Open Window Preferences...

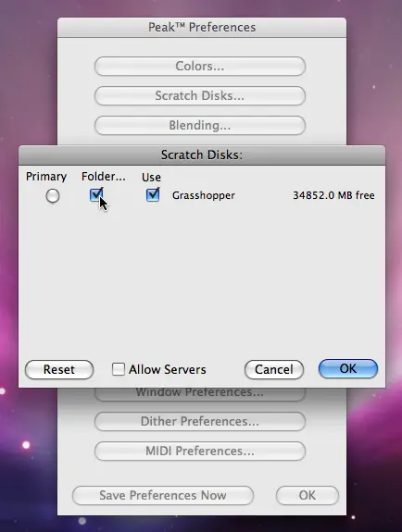(200, 393)
